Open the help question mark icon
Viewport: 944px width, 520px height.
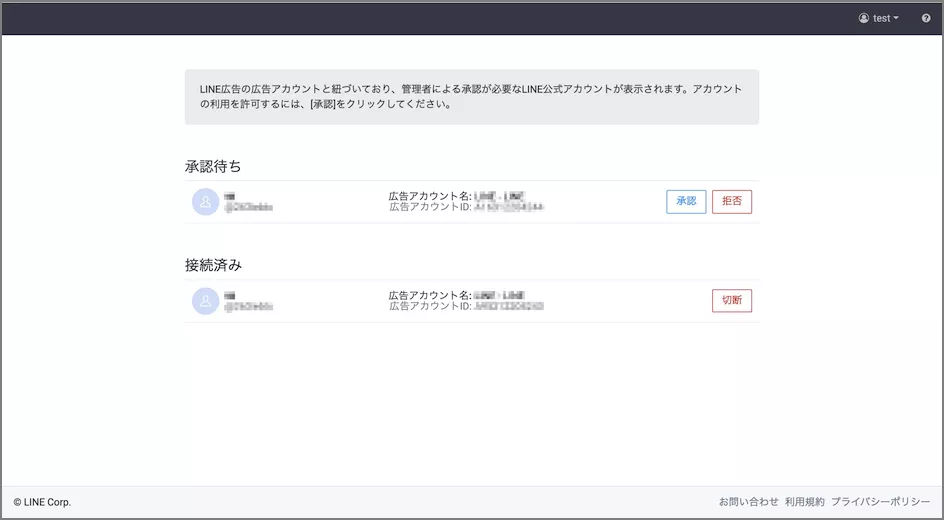(x=926, y=18)
